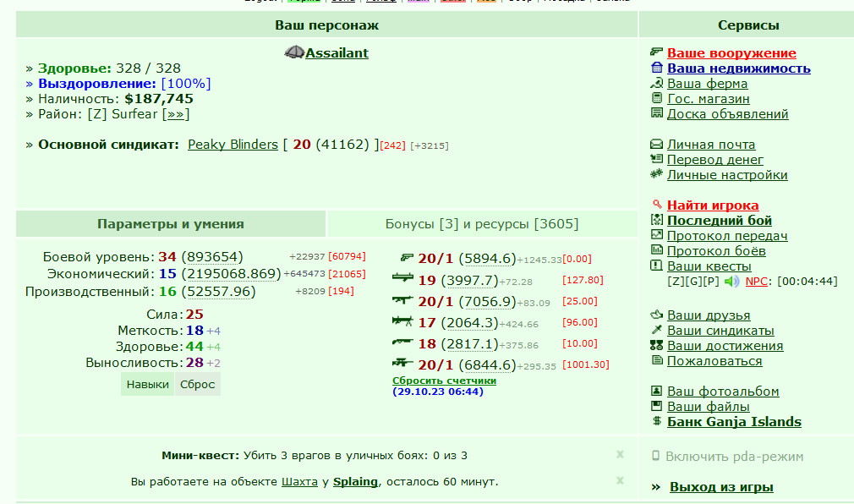Open Доска объявлений link

[728, 114]
